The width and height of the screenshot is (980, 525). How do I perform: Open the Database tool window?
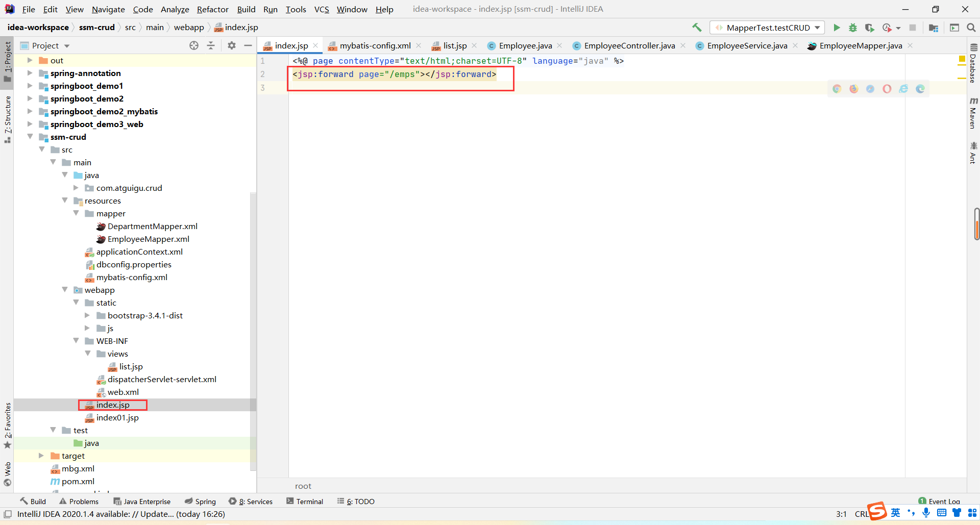point(973,63)
